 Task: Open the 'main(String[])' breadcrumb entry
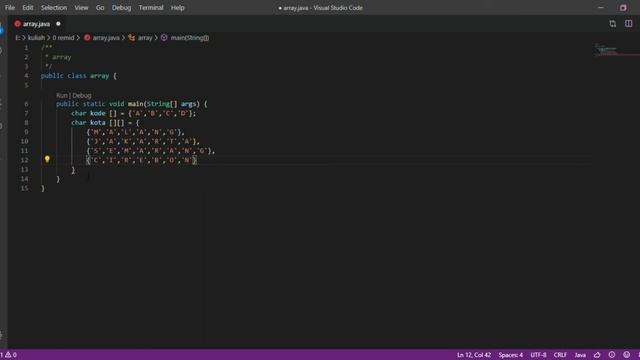point(190,38)
